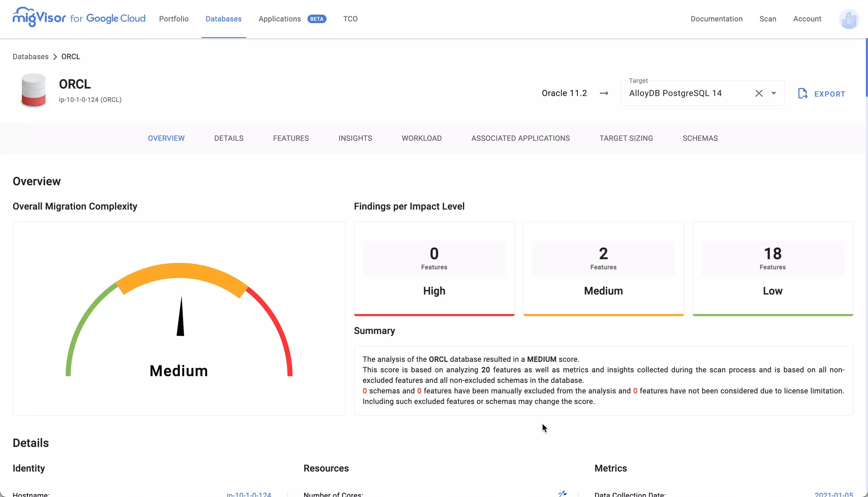The height and width of the screenshot is (497, 868).
Task: Click the Identity heading
Action: (29, 468)
